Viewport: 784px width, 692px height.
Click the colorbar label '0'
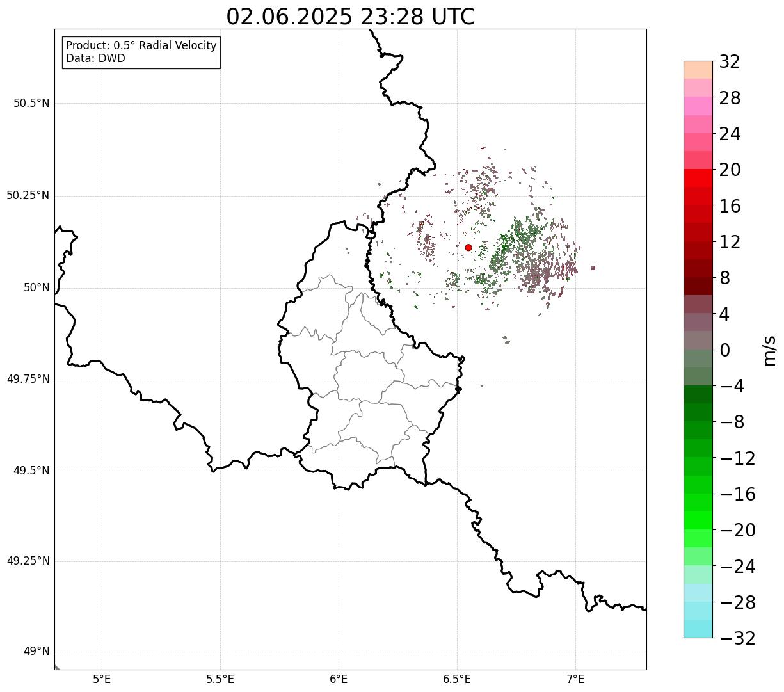tap(724, 351)
